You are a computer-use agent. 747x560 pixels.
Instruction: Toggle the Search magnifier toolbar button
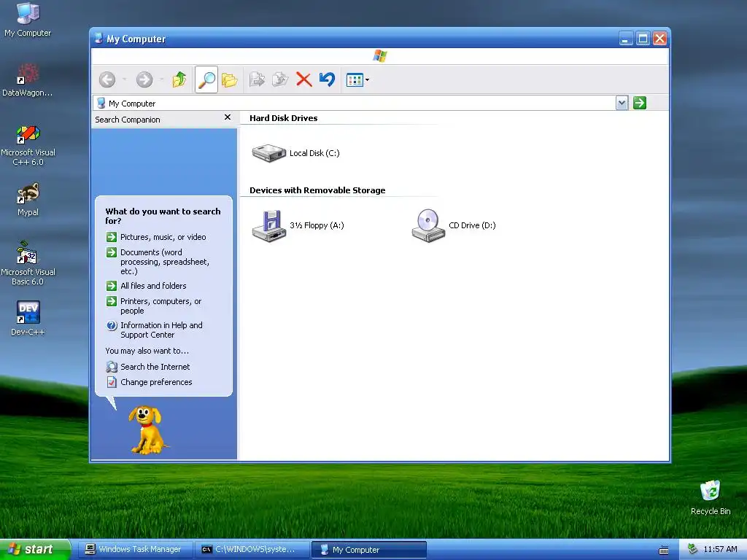(206, 79)
